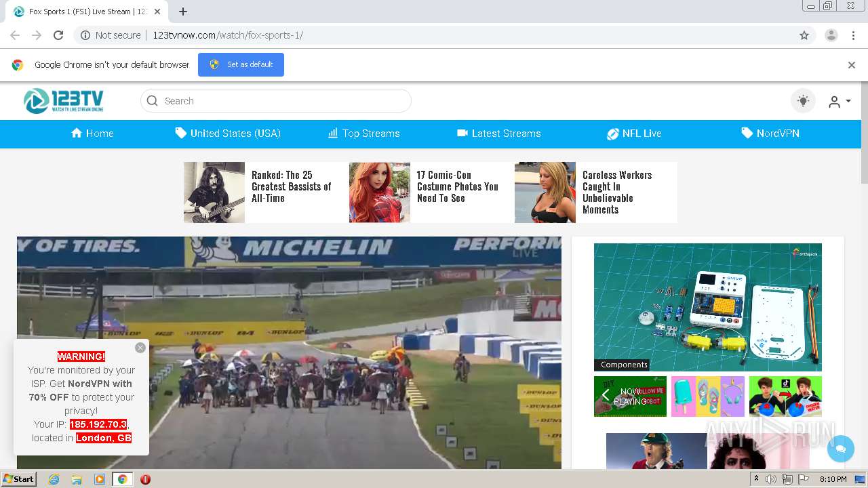Click the Fox Sports live video player
This screenshot has height=488, width=868.
pos(289,352)
